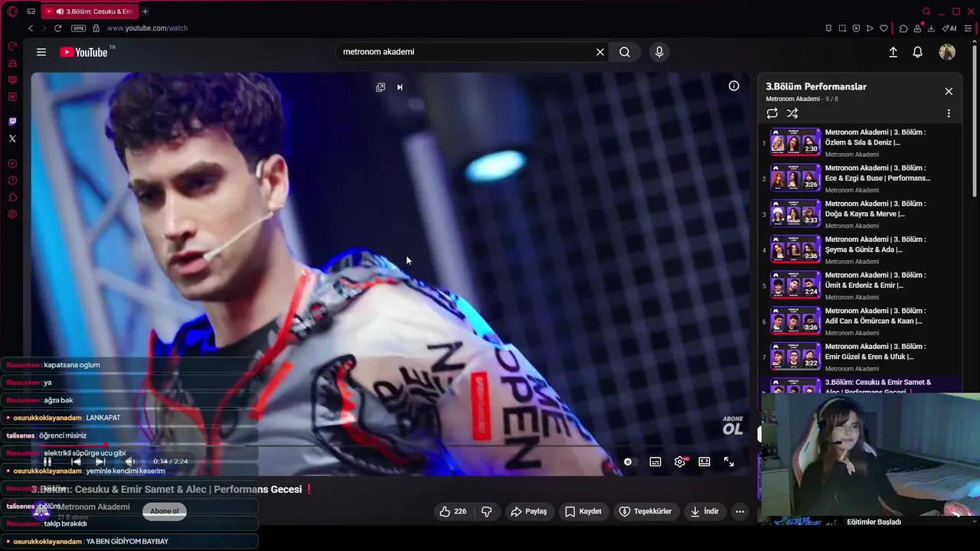Toggle subtitles/captions in player
The height and width of the screenshot is (551, 980).
point(655,461)
